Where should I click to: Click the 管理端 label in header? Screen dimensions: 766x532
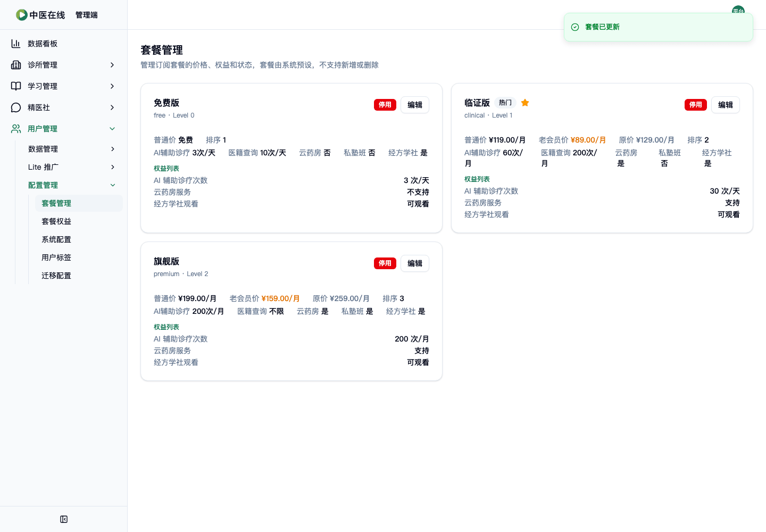87,15
